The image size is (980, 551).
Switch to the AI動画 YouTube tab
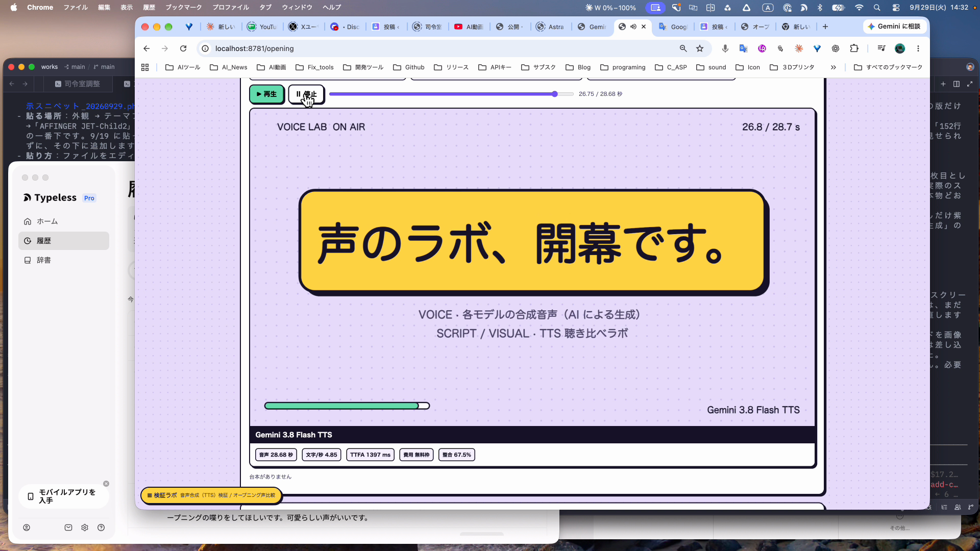(469, 27)
